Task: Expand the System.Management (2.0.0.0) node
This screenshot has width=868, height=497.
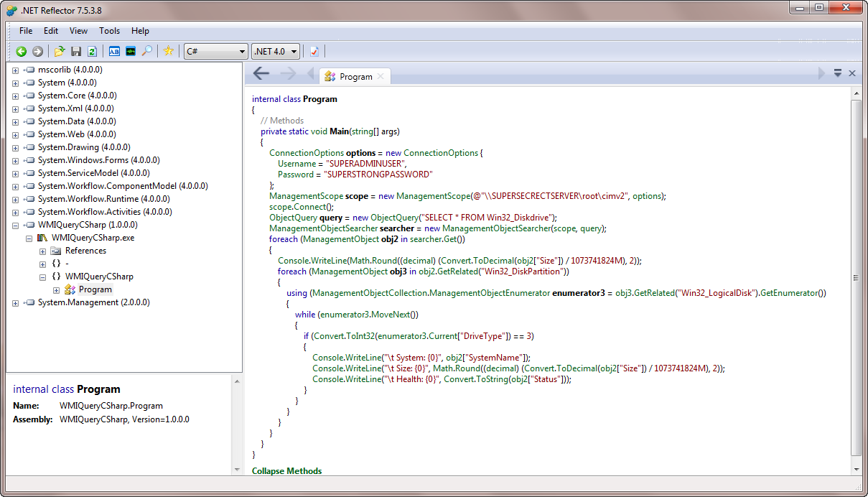Action: tap(15, 302)
